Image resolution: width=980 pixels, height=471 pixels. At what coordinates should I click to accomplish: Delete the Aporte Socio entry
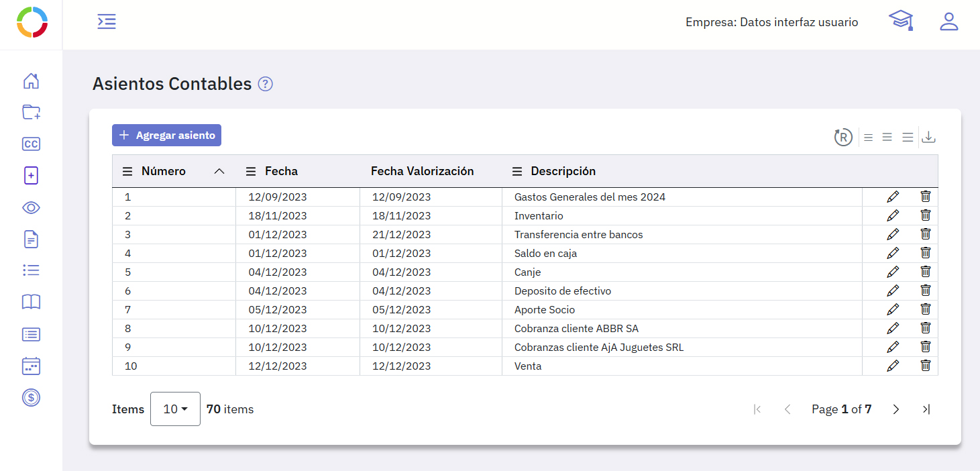(926, 309)
